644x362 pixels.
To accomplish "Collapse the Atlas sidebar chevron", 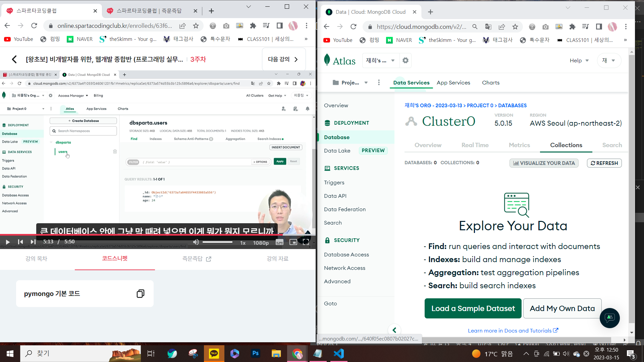I will [x=394, y=330].
